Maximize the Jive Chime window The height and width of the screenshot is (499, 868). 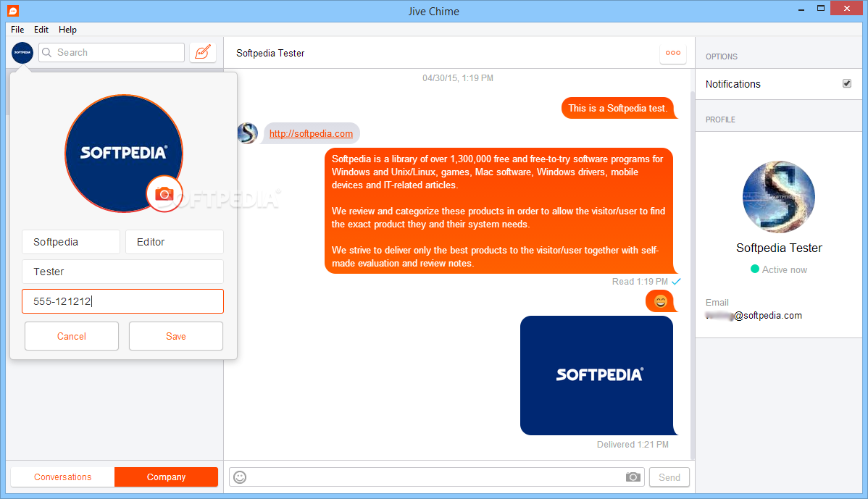pos(820,8)
